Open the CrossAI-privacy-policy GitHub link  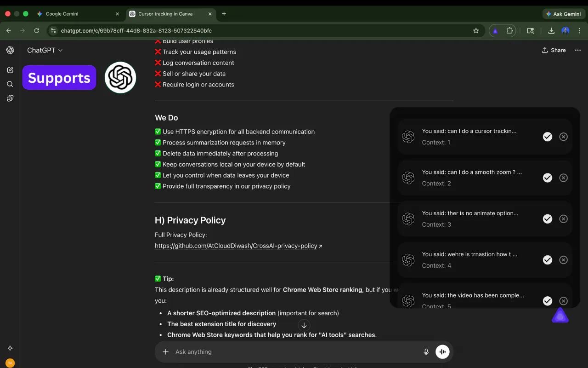click(x=238, y=246)
